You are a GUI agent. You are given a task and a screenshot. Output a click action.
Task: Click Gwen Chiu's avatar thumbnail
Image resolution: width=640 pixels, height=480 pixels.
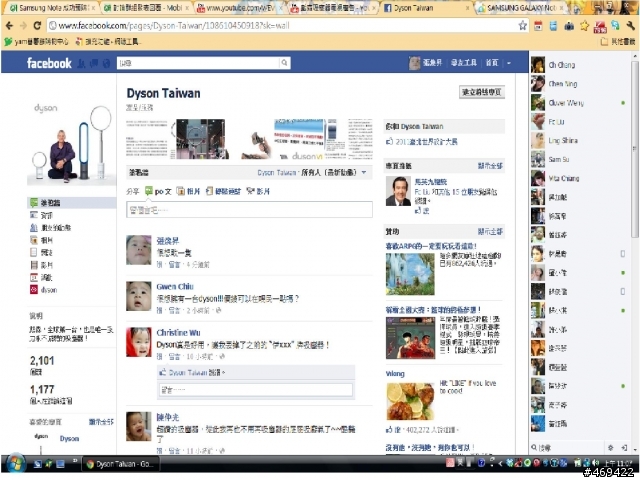pyautogui.click(x=139, y=296)
